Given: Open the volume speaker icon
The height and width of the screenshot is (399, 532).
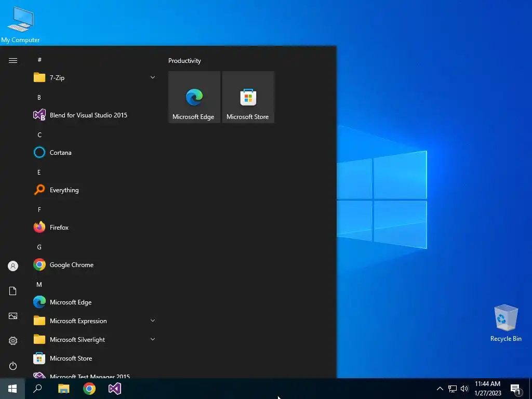Looking at the screenshot, I should 464,389.
